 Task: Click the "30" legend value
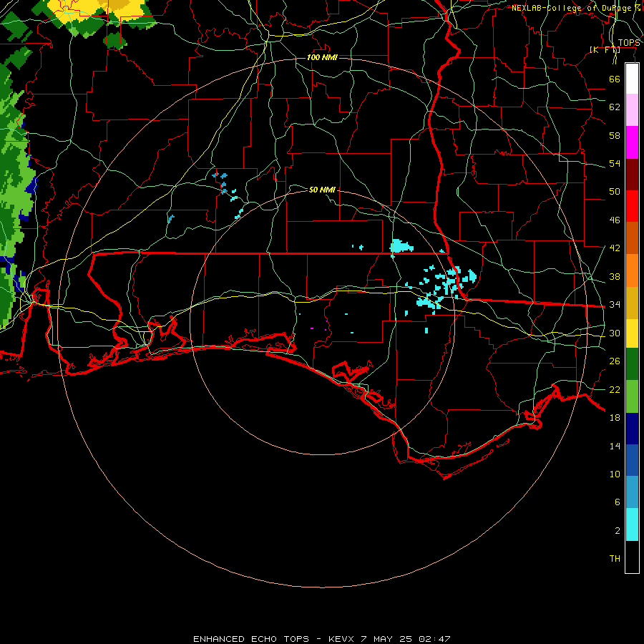(x=615, y=333)
